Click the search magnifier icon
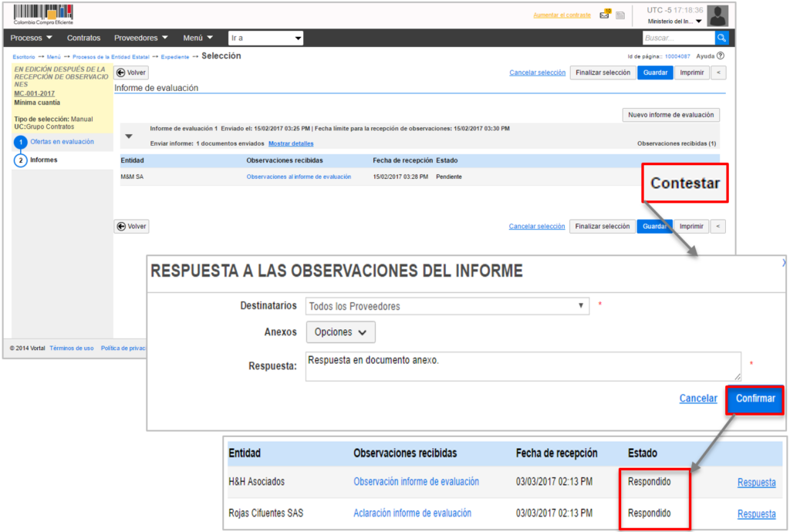 click(x=721, y=38)
